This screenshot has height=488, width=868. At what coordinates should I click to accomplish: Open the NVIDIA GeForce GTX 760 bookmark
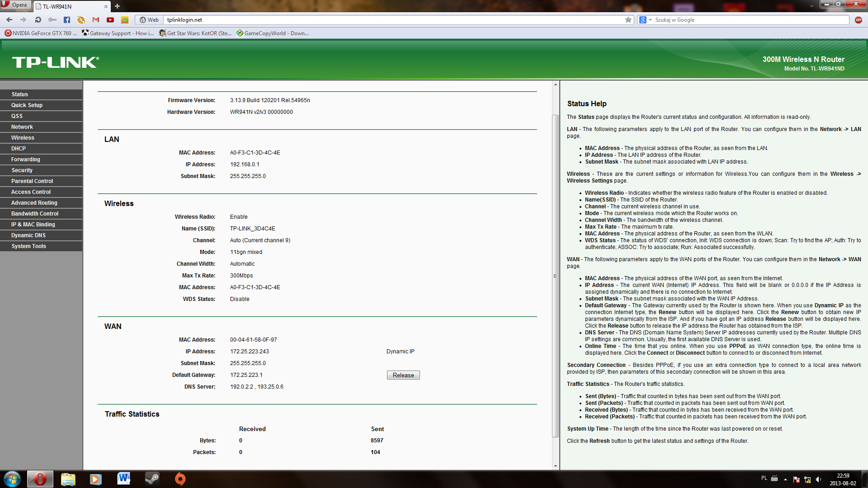click(x=41, y=33)
